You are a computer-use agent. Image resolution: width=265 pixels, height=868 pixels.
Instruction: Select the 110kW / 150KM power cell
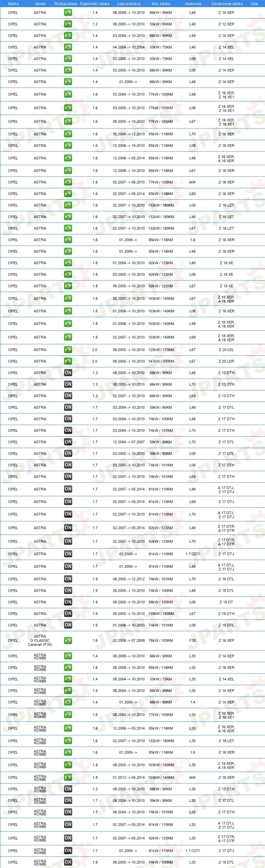click(161, 614)
